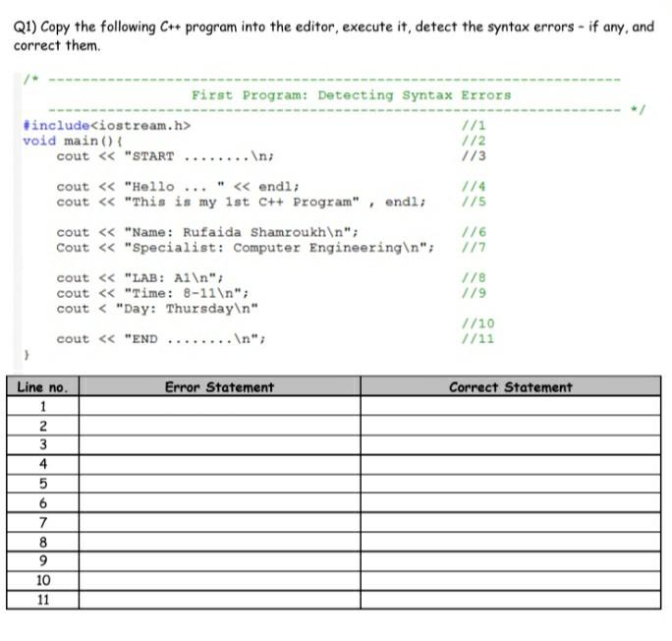Image resolution: width=672 pixels, height=641 pixels.
Task: Click the //2 line comment
Action: [474, 141]
